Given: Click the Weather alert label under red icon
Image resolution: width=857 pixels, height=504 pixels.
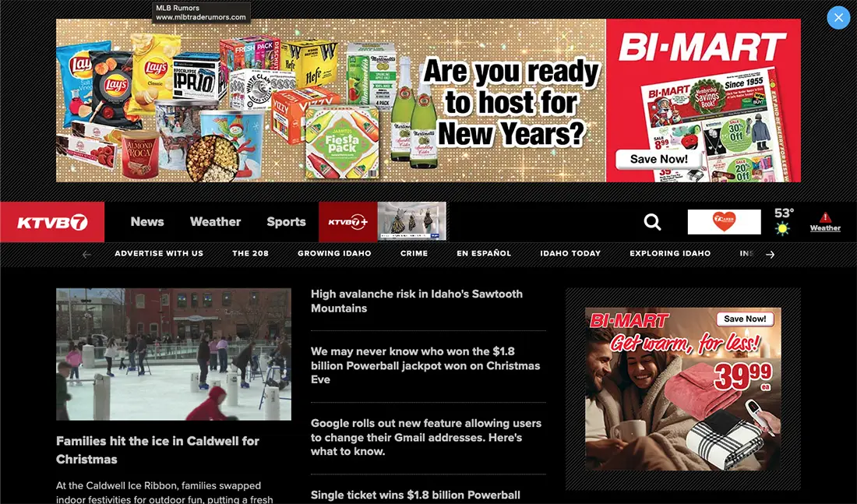Looking at the screenshot, I should click(825, 228).
